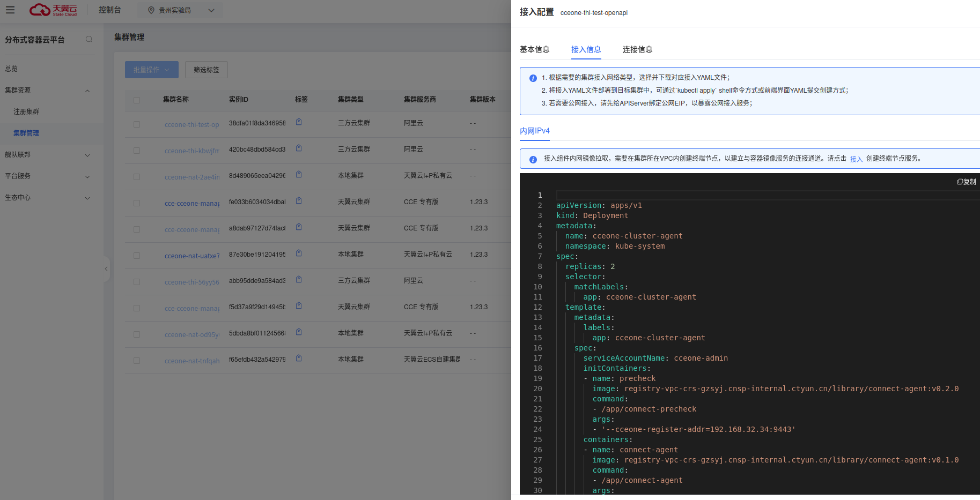The height and width of the screenshot is (500, 980).
Task: Click the tag icon in row fe033b6034034dbal
Action: click(299, 201)
